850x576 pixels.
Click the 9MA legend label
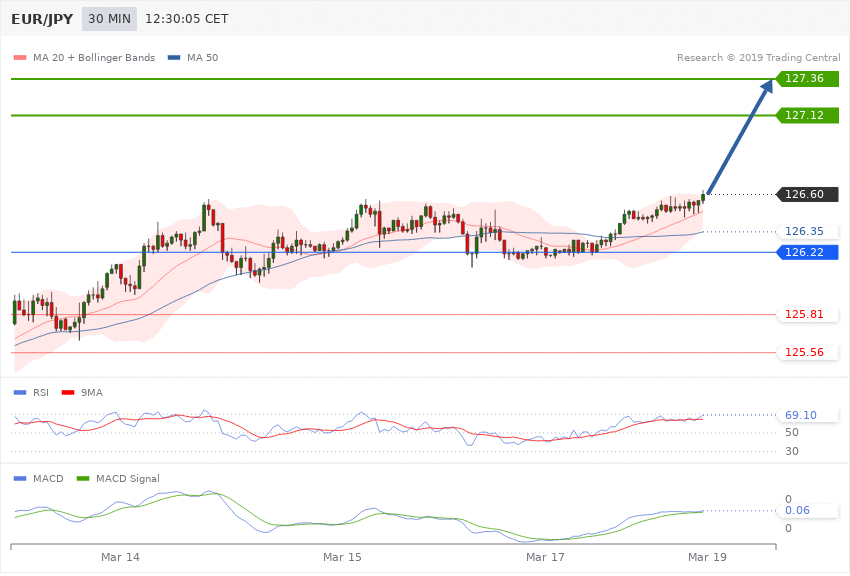click(x=92, y=392)
